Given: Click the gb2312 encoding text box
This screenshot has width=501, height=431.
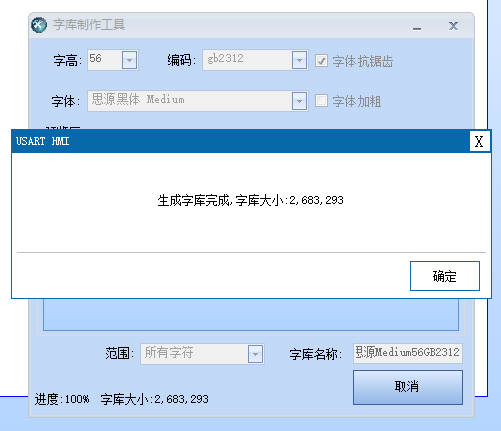Looking at the screenshot, I should [247, 60].
